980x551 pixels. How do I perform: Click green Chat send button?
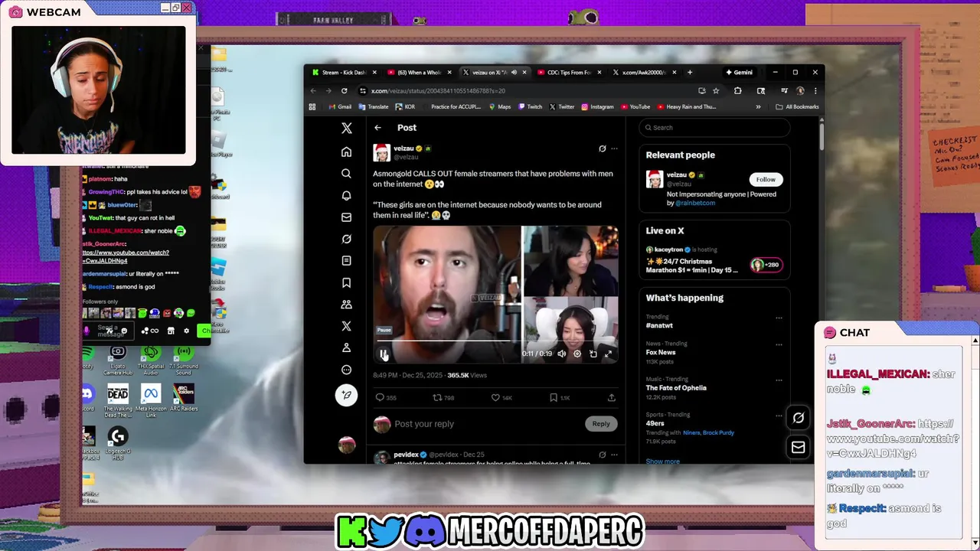coord(204,331)
